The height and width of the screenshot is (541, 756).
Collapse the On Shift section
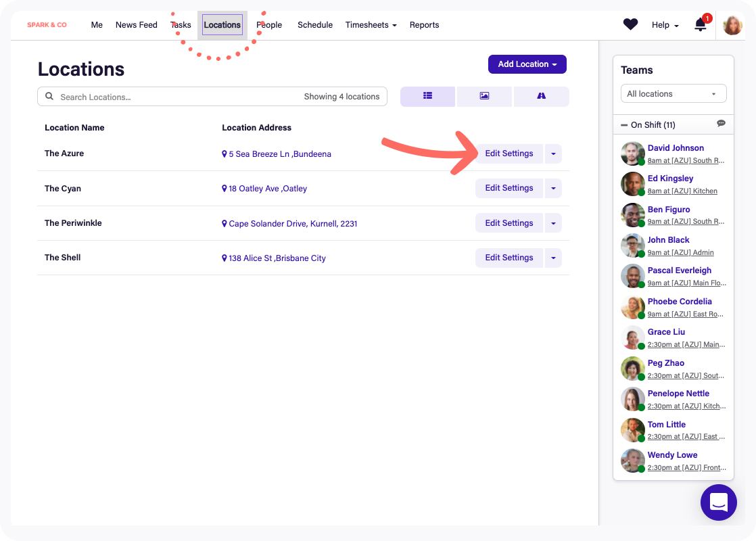[624, 125]
